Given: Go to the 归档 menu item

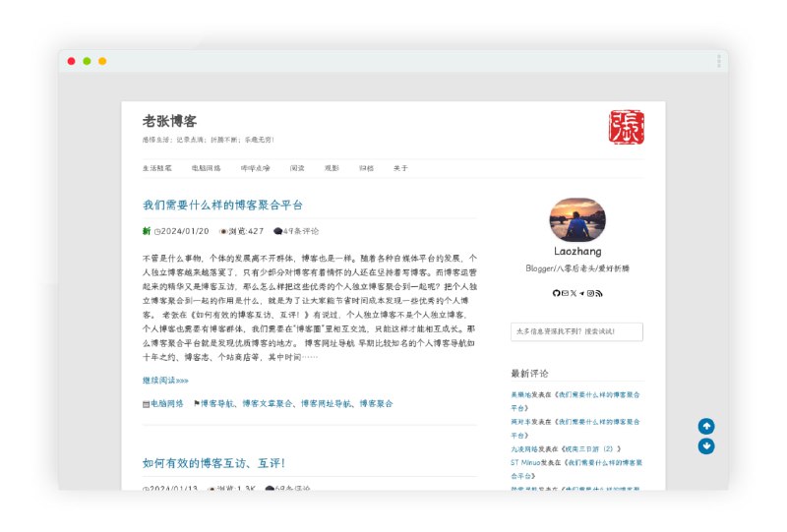Looking at the screenshot, I should coord(366,168).
